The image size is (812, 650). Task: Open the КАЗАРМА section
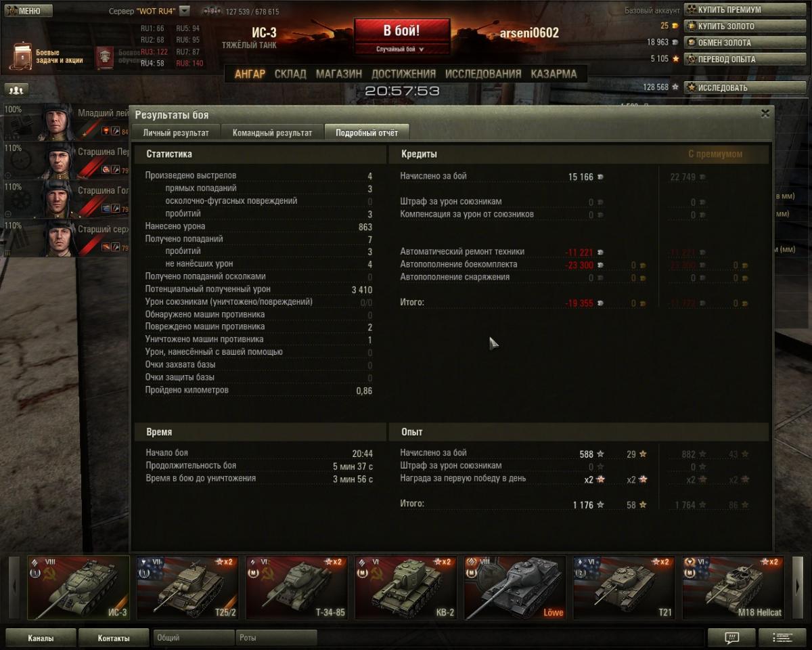pyautogui.click(x=554, y=74)
